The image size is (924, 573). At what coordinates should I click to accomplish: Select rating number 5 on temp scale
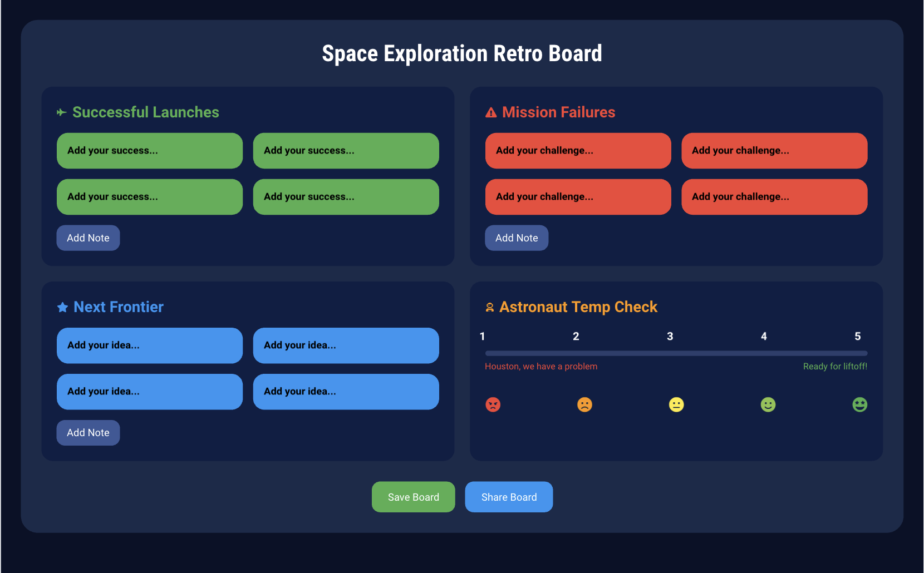[857, 336]
